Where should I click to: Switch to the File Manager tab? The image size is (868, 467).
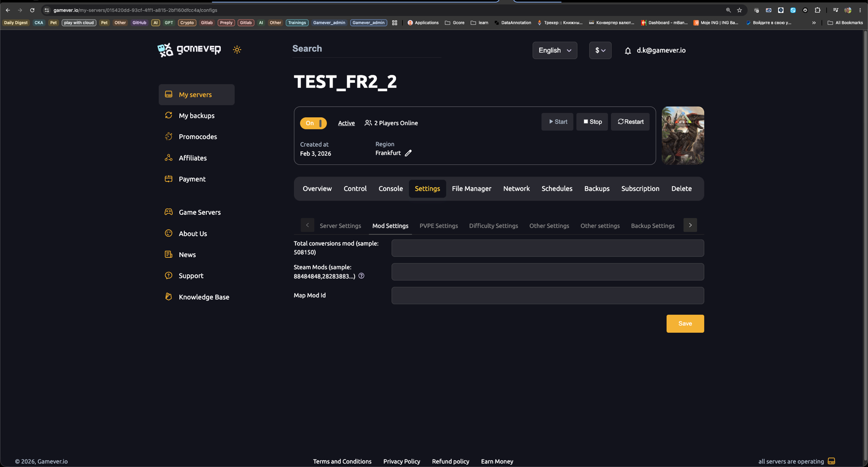click(471, 189)
